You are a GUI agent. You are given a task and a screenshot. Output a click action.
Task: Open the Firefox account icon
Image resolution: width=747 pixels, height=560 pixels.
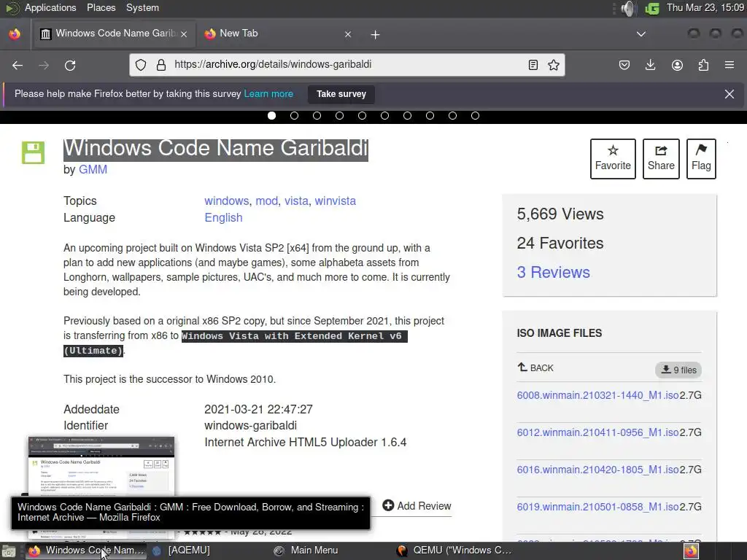(x=677, y=65)
